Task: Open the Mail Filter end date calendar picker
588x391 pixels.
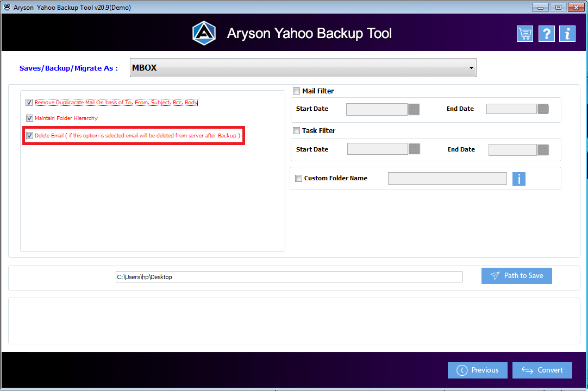Action: (x=542, y=109)
